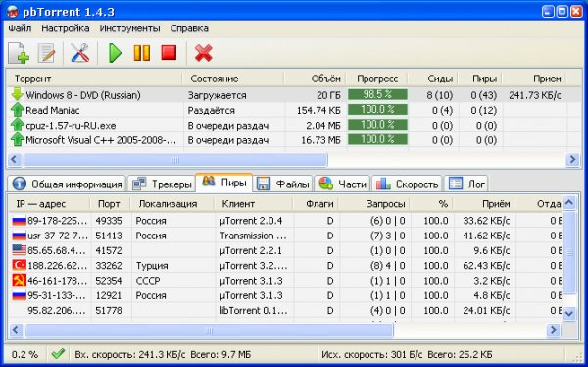This screenshot has height=367, width=588.
Task: Click the Turkish flag for peer 188.226.62
Action: (20, 266)
